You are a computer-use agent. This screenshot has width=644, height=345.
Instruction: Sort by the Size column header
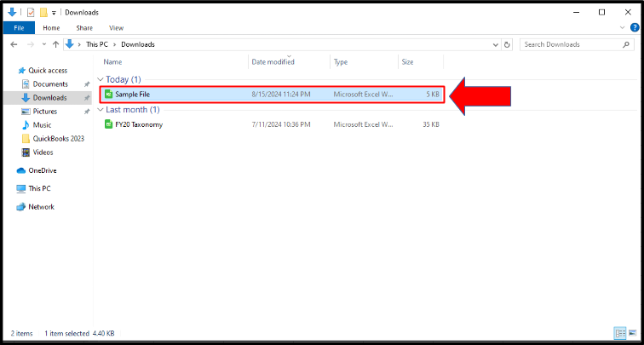[407, 62]
